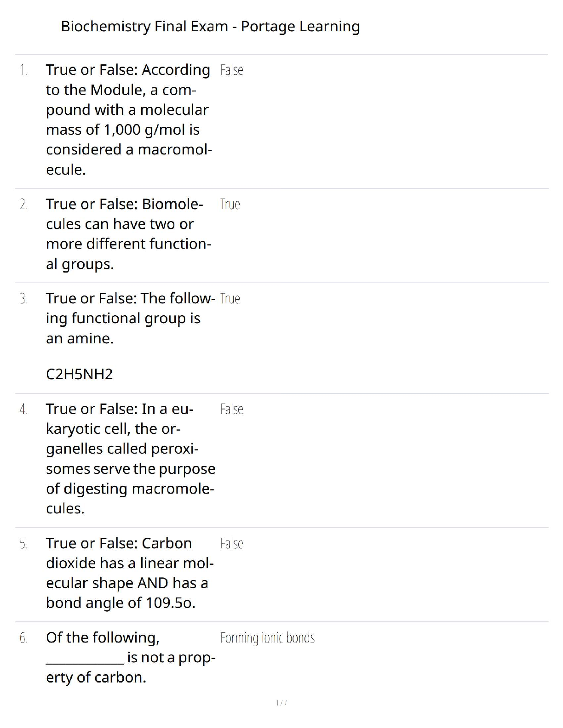This screenshot has width=563, height=728.
Task: Click the question about biomolecules functional groups
Action: [x=128, y=234]
